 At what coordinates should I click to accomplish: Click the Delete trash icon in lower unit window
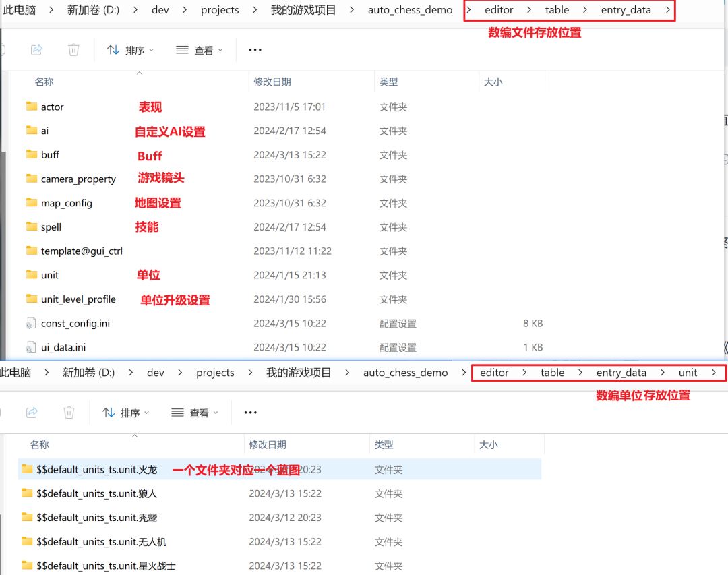pyautogui.click(x=69, y=413)
